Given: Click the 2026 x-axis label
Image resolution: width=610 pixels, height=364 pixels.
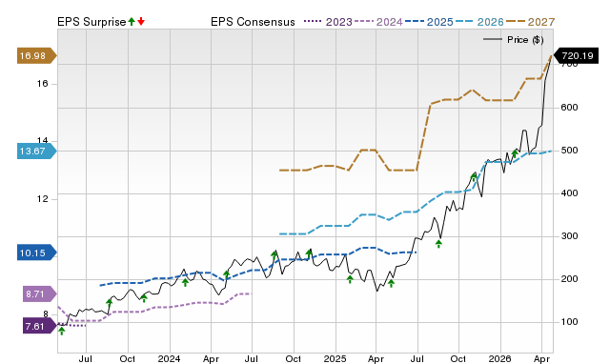Looking at the screenshot, I should pos(499,358).
